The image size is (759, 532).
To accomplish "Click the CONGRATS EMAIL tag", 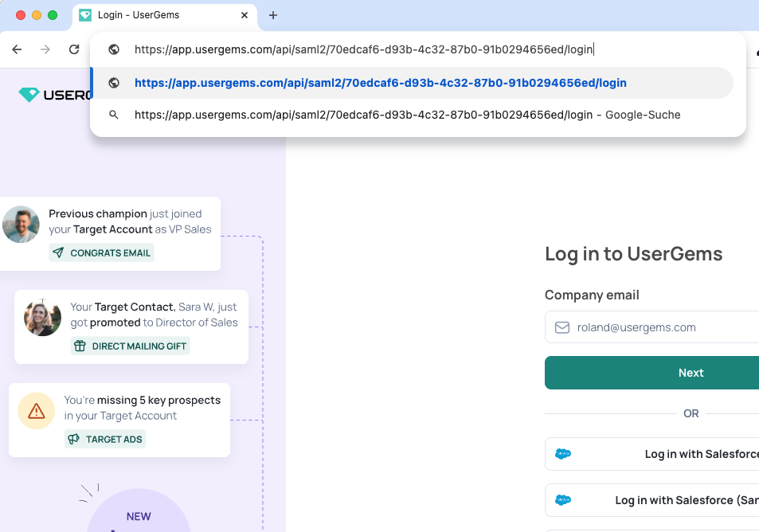I will pyautogui.click(x=101, y=252).
